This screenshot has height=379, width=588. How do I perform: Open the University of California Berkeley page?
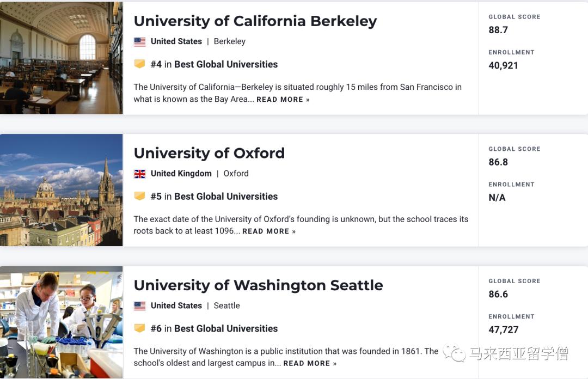255,21
